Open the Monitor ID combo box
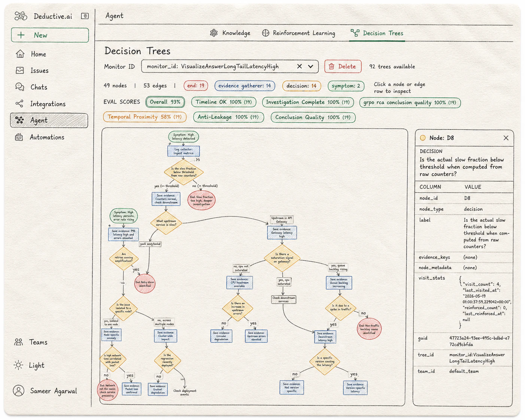Screen dimensions: 525x420 pos(230,66)
